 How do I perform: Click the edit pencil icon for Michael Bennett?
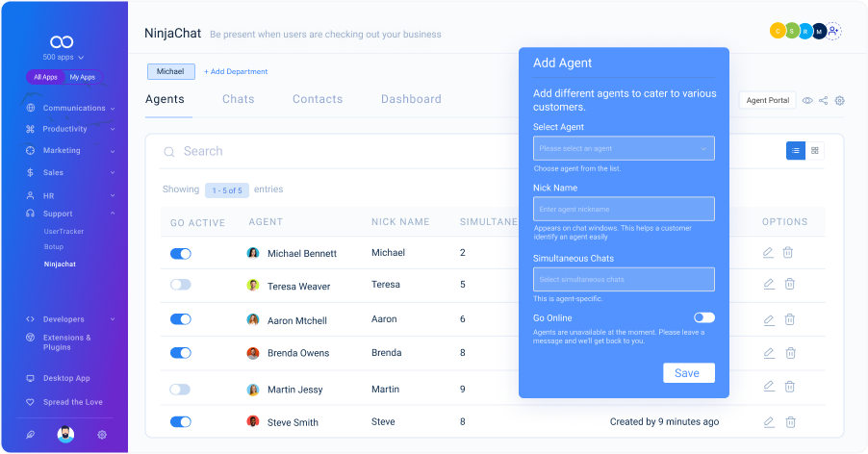click(768, 253)
